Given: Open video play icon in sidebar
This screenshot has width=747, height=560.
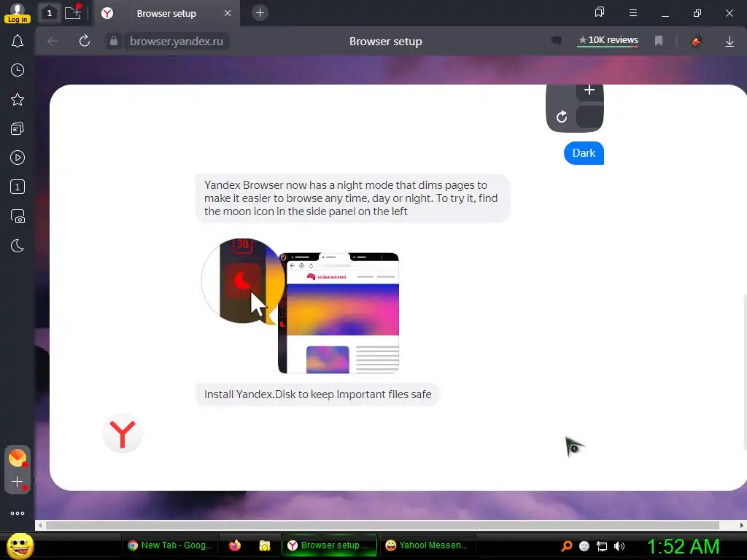Looking at the screenshot, I should pyautogui.click(x=18, y=157).
